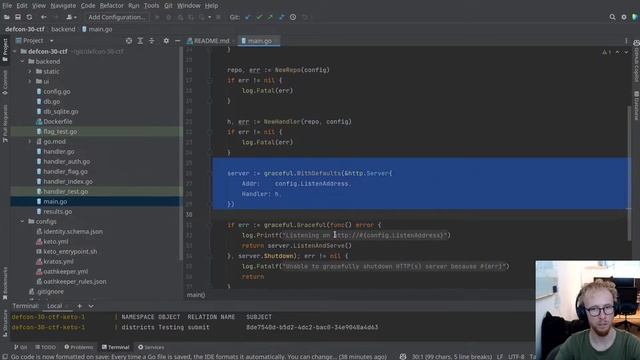This screenshot has height=360, width=640.
Task: Open Project panel options gear
Action: (166, 41)
